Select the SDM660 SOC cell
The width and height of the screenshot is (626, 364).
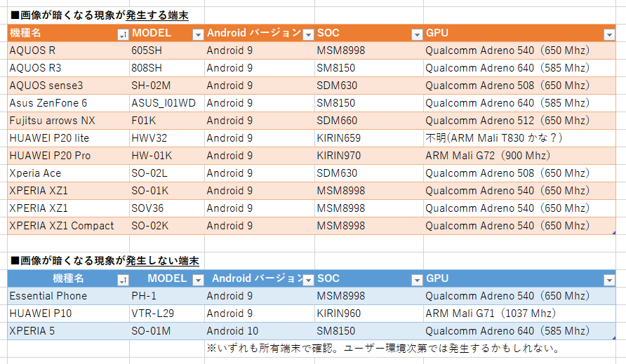(x=369, y=121)
